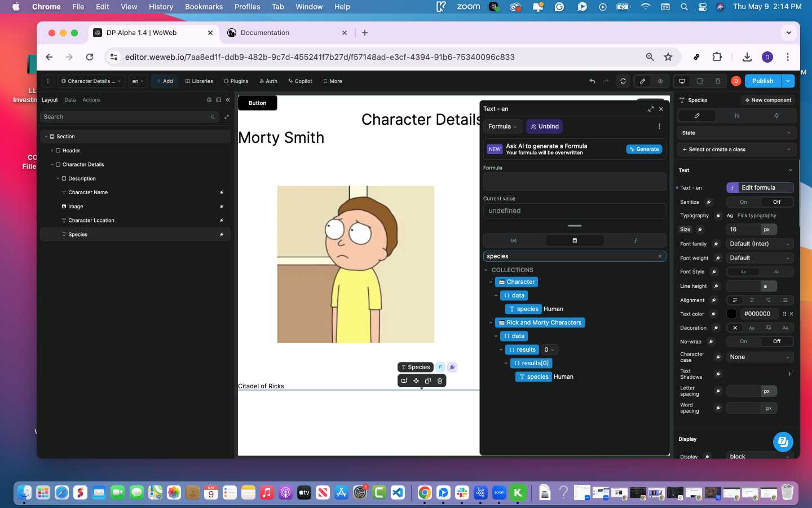This screenshot has height=508, width=812.
Task: Open the settings sliders tab in right panel
Action: click(x=736, y=116)
